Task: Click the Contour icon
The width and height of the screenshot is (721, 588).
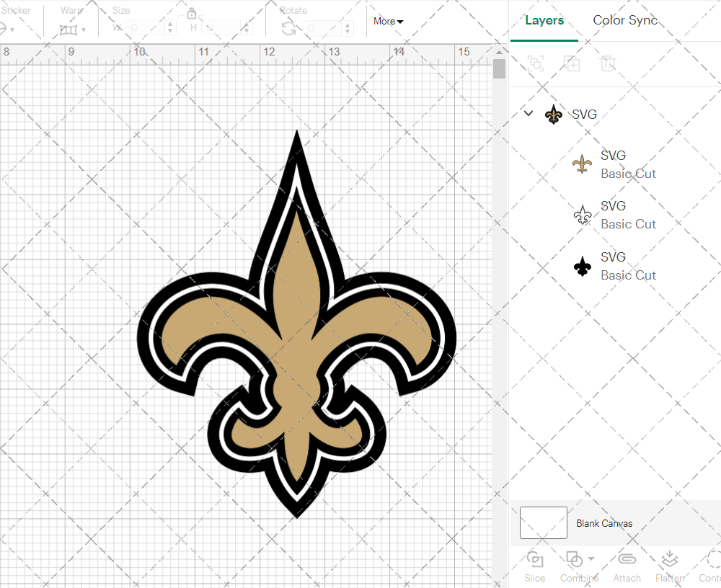Action: click(712, 559)
